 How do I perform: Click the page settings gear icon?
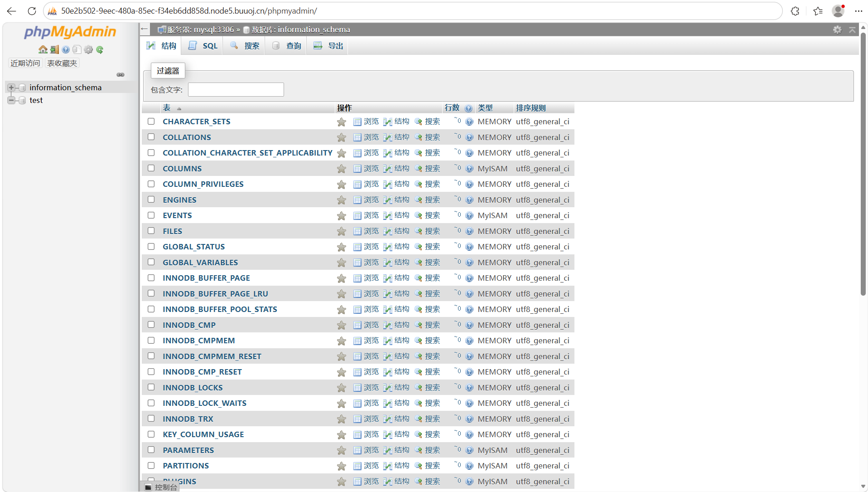837,29
